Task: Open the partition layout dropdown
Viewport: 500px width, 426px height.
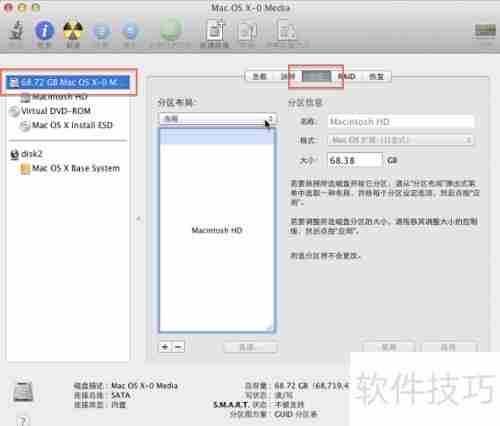Action: (x=217, y=119)
